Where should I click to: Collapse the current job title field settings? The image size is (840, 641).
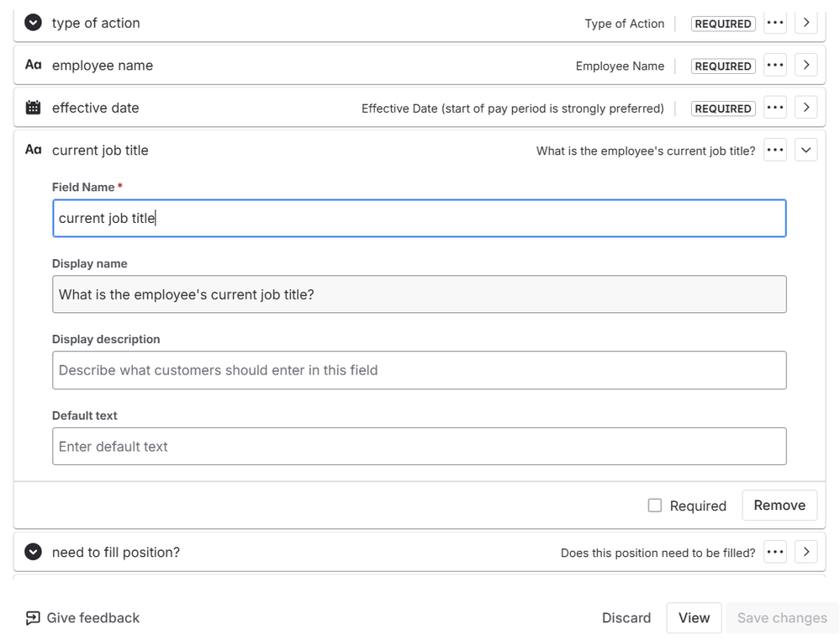pyautogui.click(x=806, y=150)
